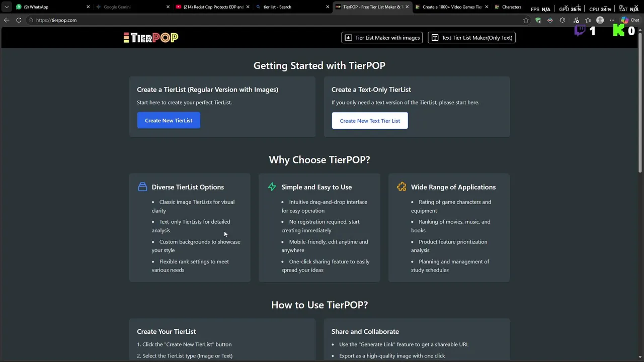644x362 pixels.
Task: Click "Create Your TierList" section heading
Action: coord(167,331)
